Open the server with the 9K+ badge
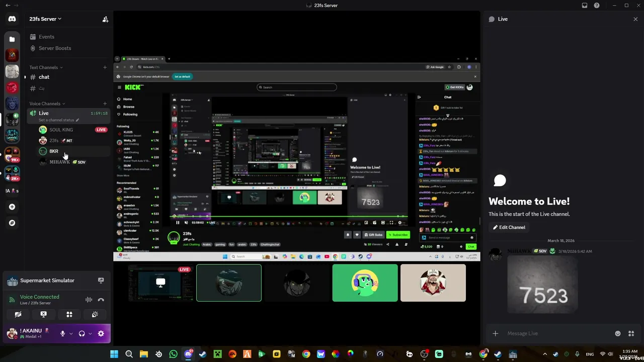Viewport: 644px width, 362px height. pyautogui.click(x=12, y=154)
